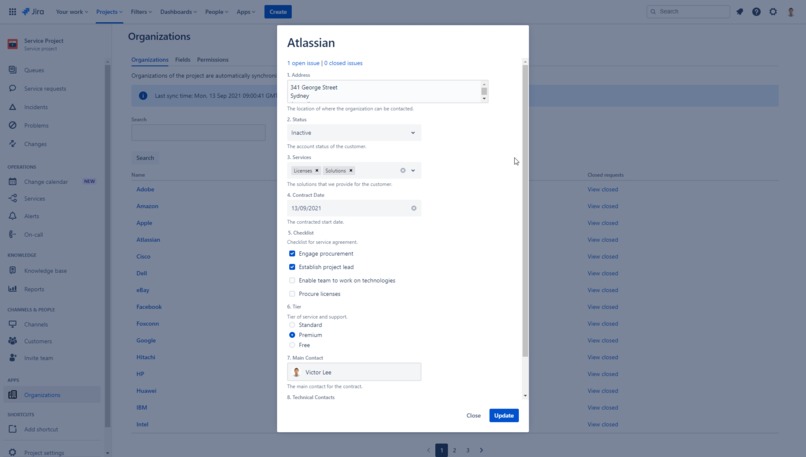Image resolution: width=806 pixels, height=457 pixels.
Task: Open the Status dropdown showing Inactive
Action: (354, 133)
